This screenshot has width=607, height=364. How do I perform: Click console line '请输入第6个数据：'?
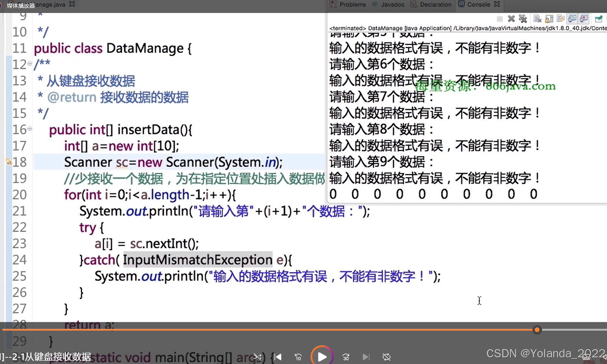[382, 64]
